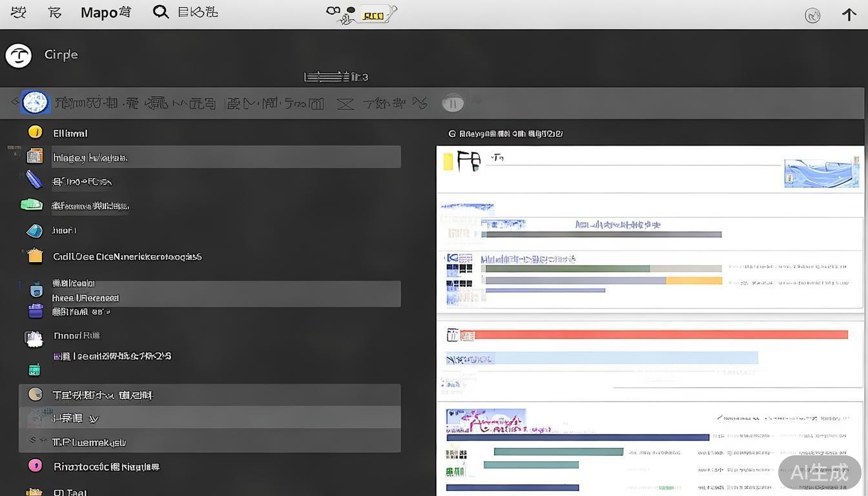Viewport: 868px width, 496px height.
Task: Click the green icon in the sidebar list
Action: [32, 205]
